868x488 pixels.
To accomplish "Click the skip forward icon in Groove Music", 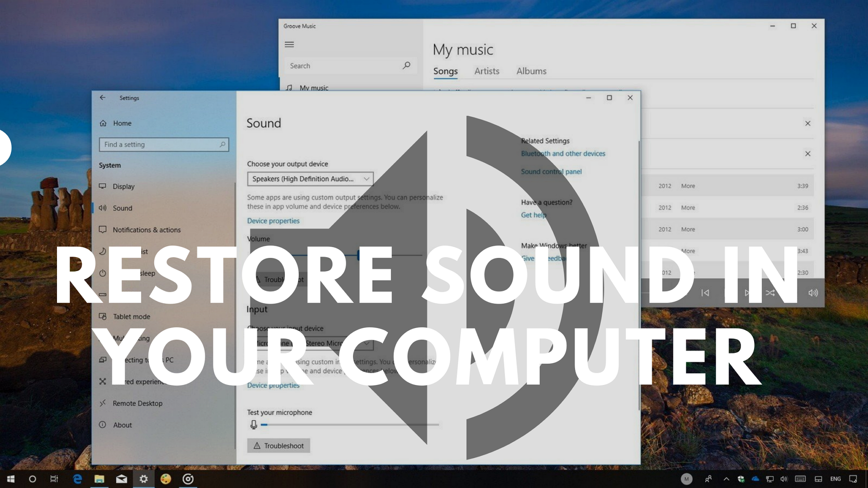I will (748, 292).
